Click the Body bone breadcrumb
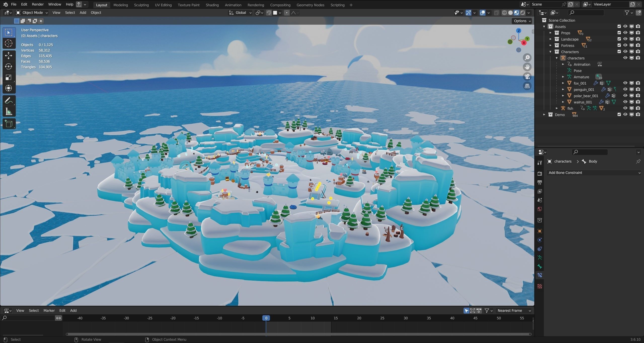The image size is (644, 343). pos(590,161)
